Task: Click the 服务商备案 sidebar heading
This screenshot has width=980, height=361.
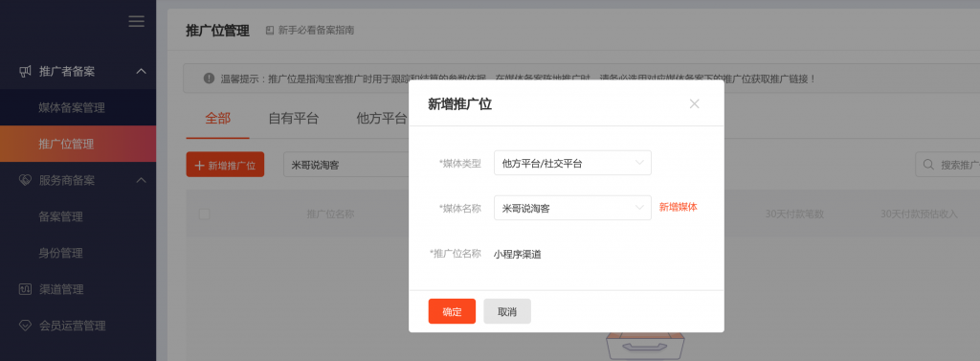Action: click(x=67, y=181)
